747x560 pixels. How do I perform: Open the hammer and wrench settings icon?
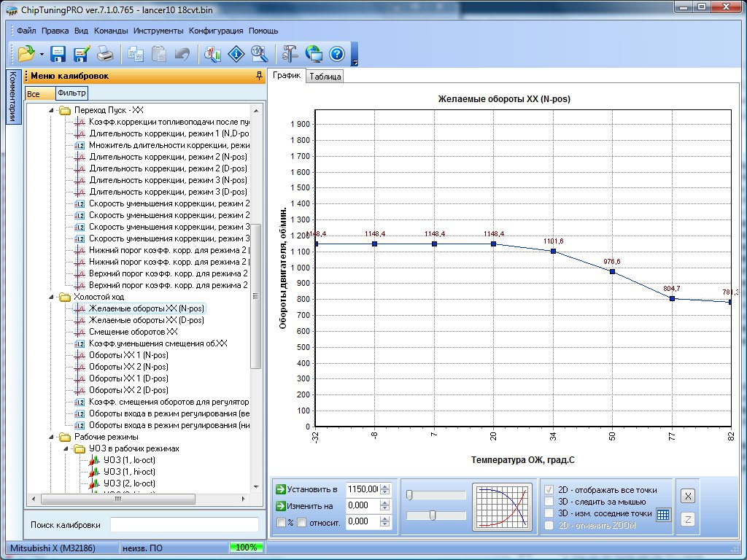[x=290, y=53]
